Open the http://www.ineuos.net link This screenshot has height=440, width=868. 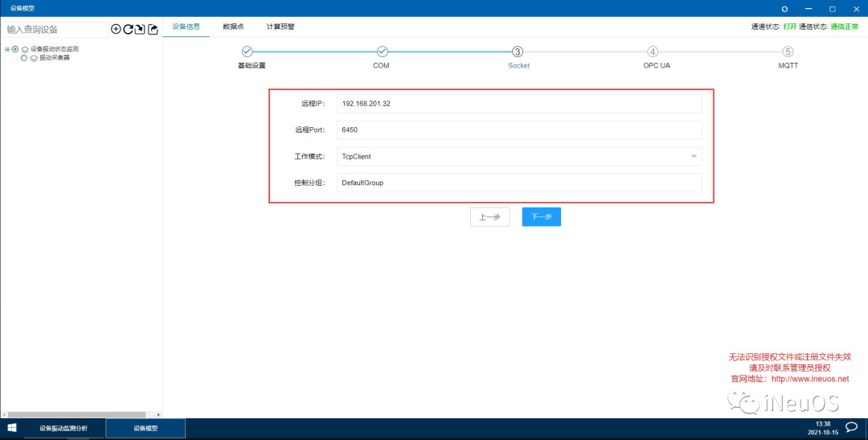point(810,379)
